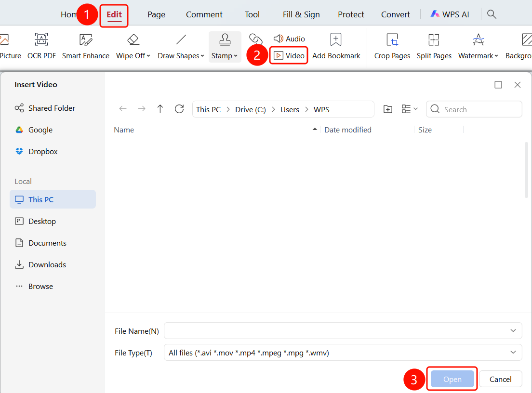The image size is (532, 393).
Task: Navigate back in the file dialog
Action: [x=123, y=109]
